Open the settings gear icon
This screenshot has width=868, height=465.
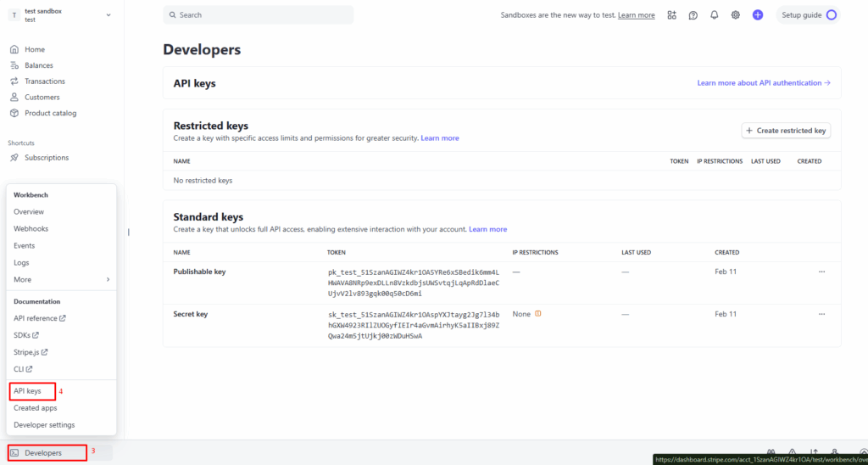click(x=736, y=15)
